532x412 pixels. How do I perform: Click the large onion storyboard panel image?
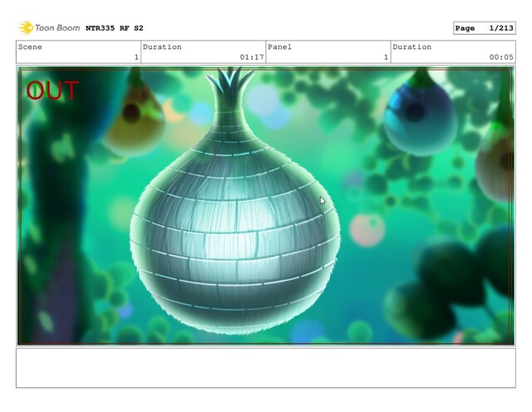pyautogui.click(x=266, y=205)
